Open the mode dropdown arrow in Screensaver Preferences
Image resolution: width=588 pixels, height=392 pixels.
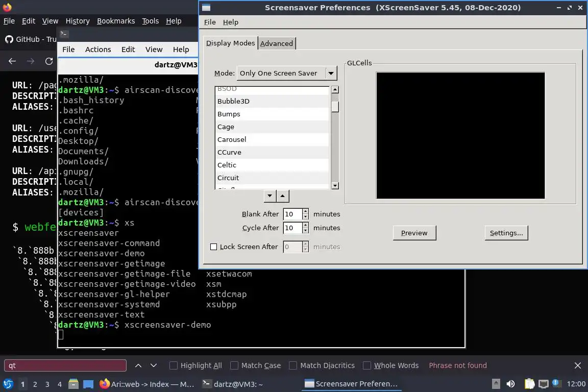tap(331, 73)
